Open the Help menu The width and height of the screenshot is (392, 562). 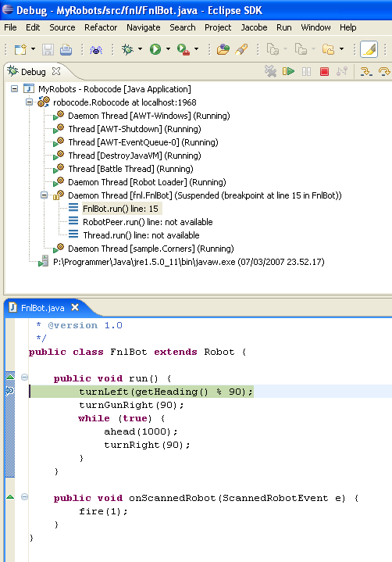coord(347,27)
